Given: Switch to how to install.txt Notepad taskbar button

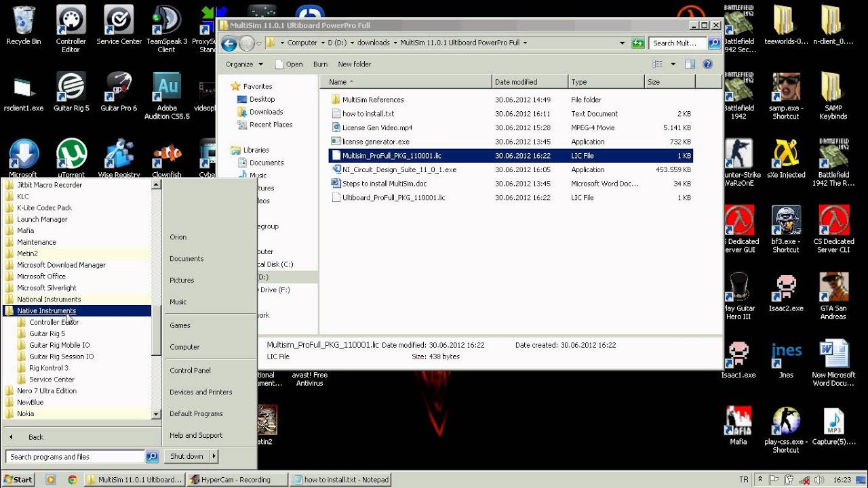Looking at the screenshot, I should (x=340, y=479).
